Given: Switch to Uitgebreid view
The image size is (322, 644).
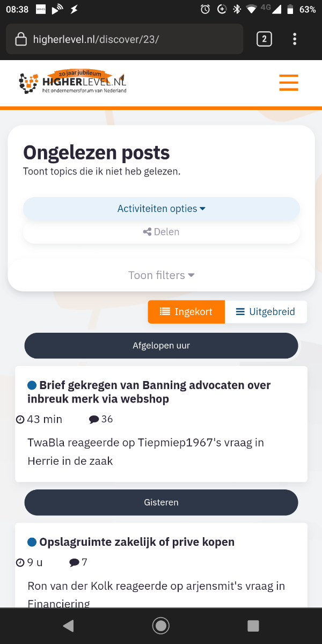Looking at the screenshot, I should 266,312.
